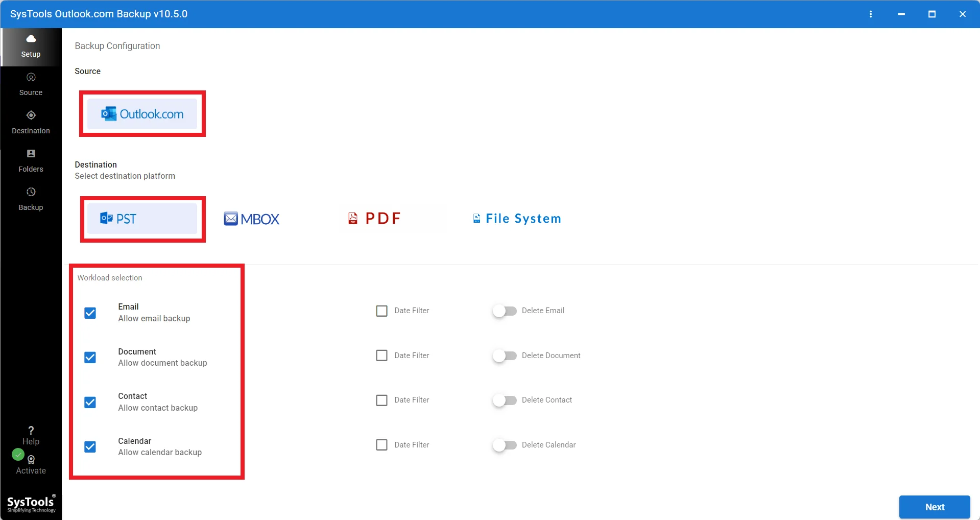Turn on the Delete Document toggle
Viewport: 980px width, 520px height.
tap(505, 356)
